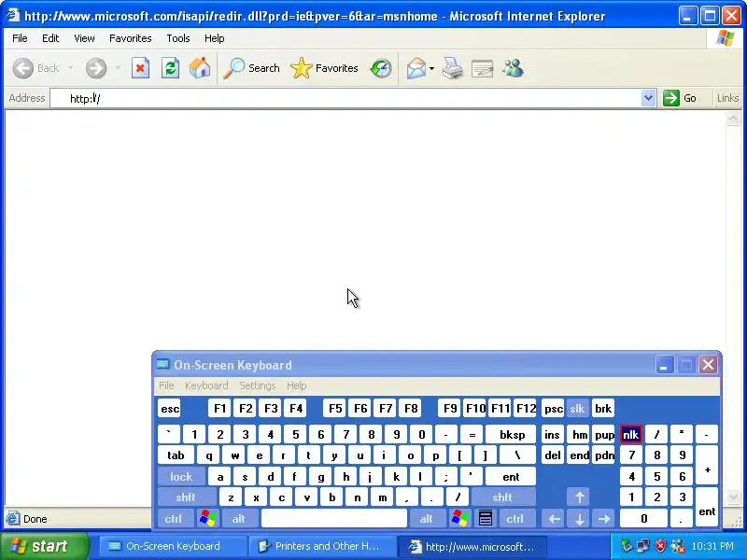Toggle the left ctrl key

174,519
